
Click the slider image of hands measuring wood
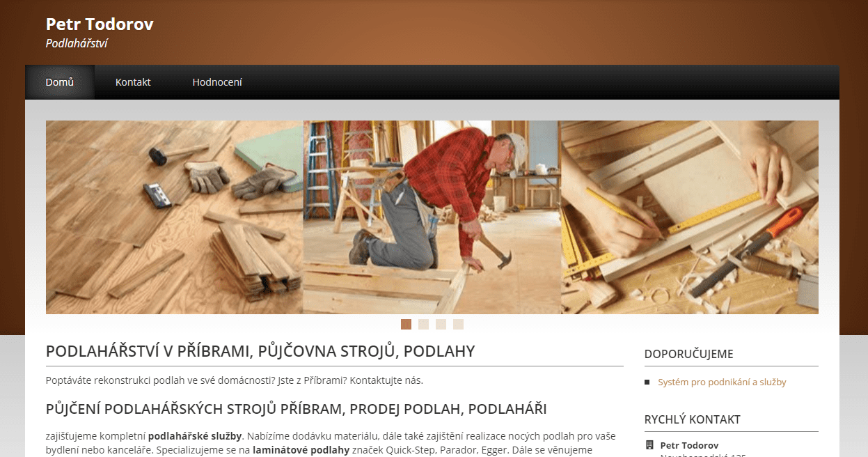pos(690,217)
